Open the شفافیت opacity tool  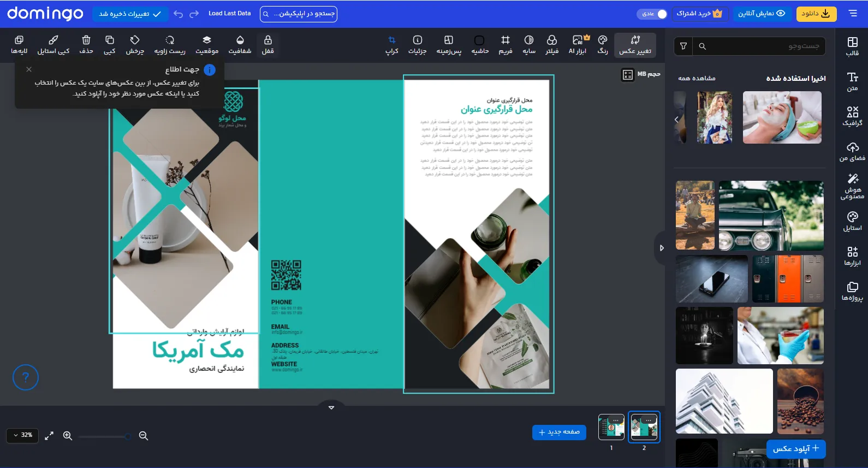(x=240, y=45)
